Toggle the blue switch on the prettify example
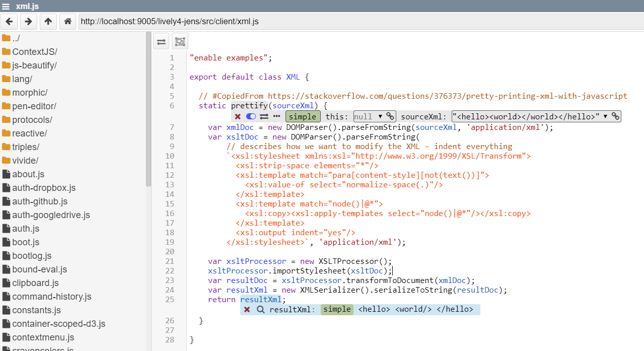This screenshot has height=351, width=644. (251, 116)
